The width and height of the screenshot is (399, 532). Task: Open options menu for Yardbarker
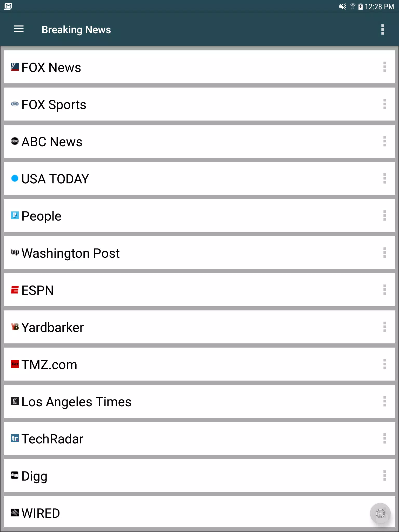point(385,327)
